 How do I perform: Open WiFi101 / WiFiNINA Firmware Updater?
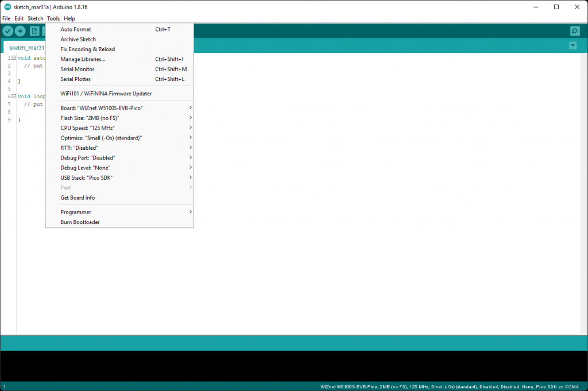tap(119, 94)
